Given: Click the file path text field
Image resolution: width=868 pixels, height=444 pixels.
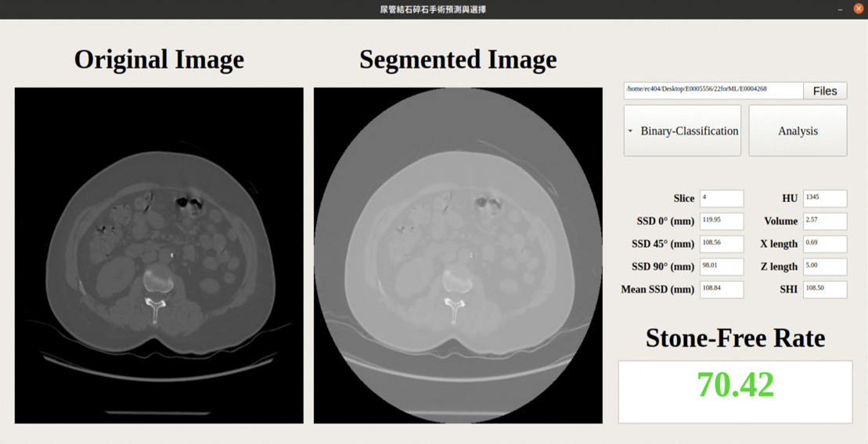Looking at the screenshot, I should click(713, 90).
